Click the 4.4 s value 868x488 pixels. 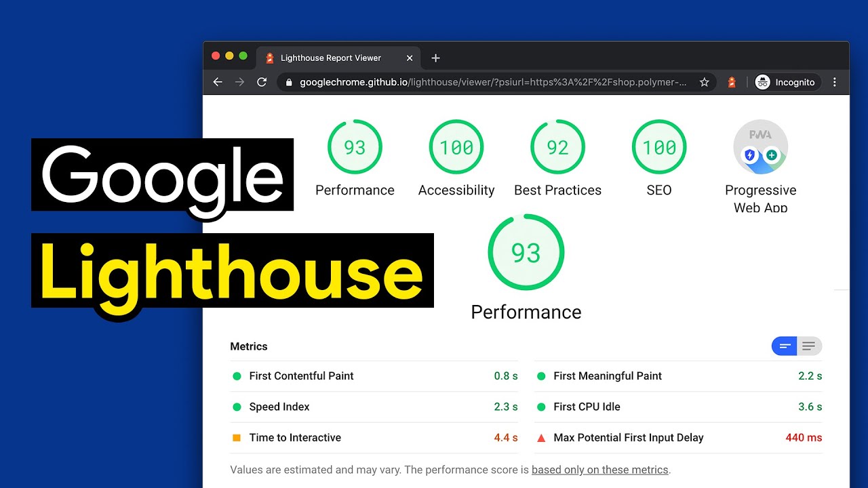pos(506,438)
